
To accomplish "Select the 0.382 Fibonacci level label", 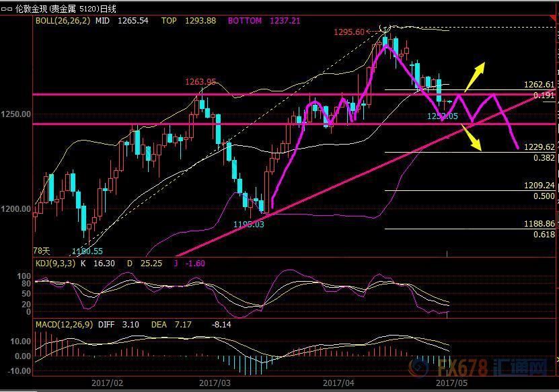I will click(544, 158).
